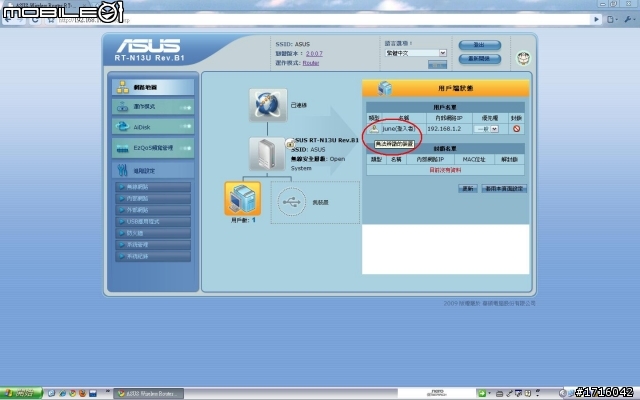
Task: Click the top blue logout button
Action: coord(480,45)
